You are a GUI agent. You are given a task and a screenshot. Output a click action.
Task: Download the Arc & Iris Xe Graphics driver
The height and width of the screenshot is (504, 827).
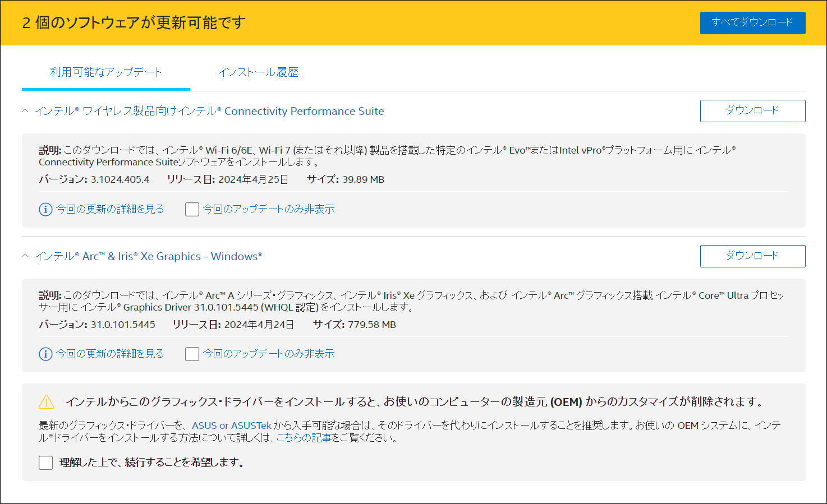(752, 256)
